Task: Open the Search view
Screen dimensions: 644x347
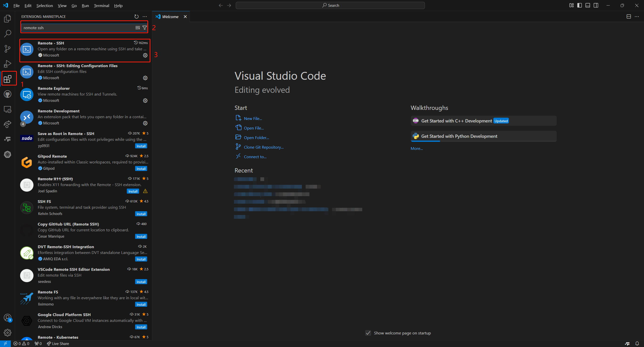Action: coord(8,33)
